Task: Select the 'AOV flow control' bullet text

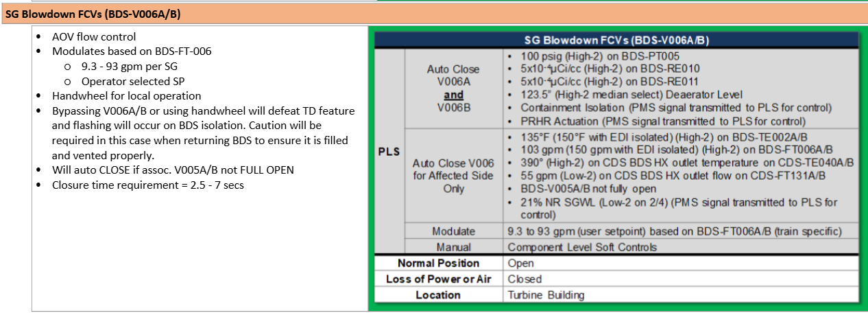Action: [x=94, y=36]
